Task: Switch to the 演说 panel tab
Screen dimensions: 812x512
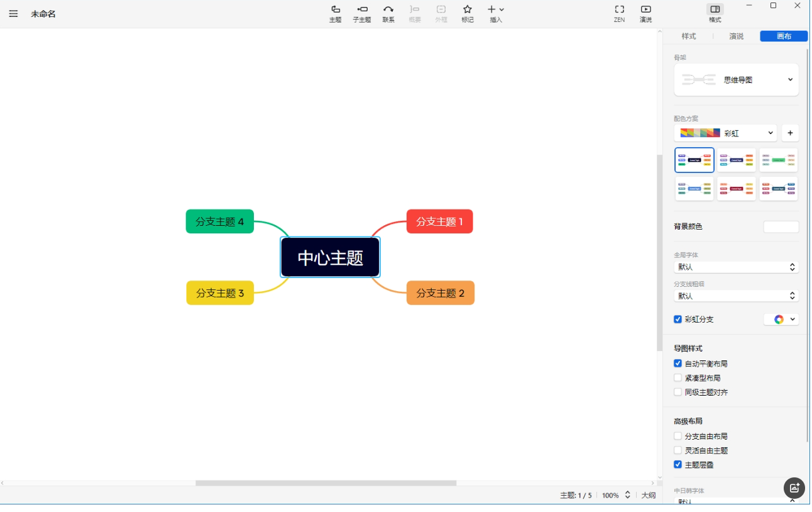Action: tap(737, 36)
